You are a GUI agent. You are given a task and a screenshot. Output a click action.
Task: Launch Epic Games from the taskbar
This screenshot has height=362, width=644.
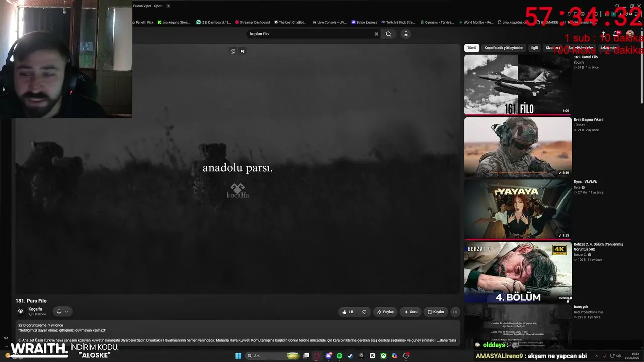(x=361, y=356)
